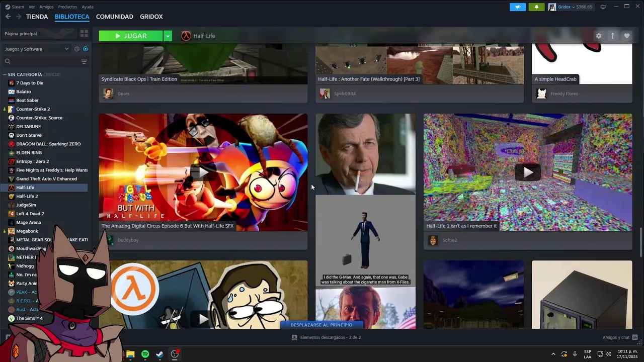This screenshot has height=362, width=644.
Task: Select ELDEN RING in library list
Action: click(29, 152)
